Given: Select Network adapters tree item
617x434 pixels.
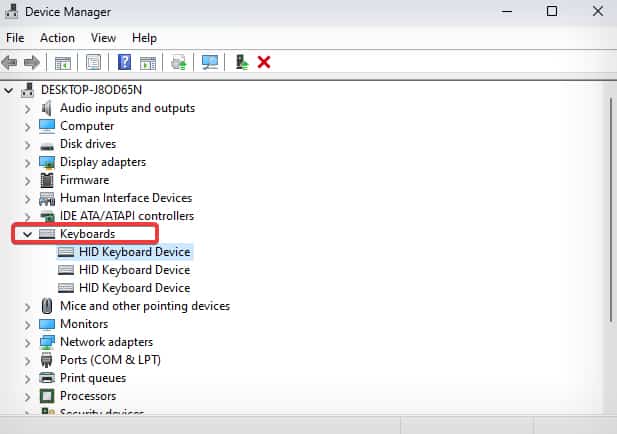Looking at the screenshot, I should [x=106, y=342].
